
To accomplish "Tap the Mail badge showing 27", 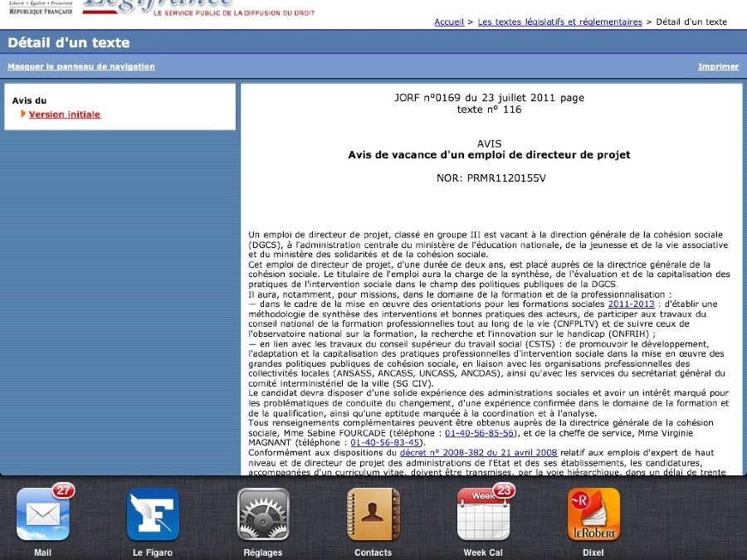I will pyautogui.click(x=63, y=490).
